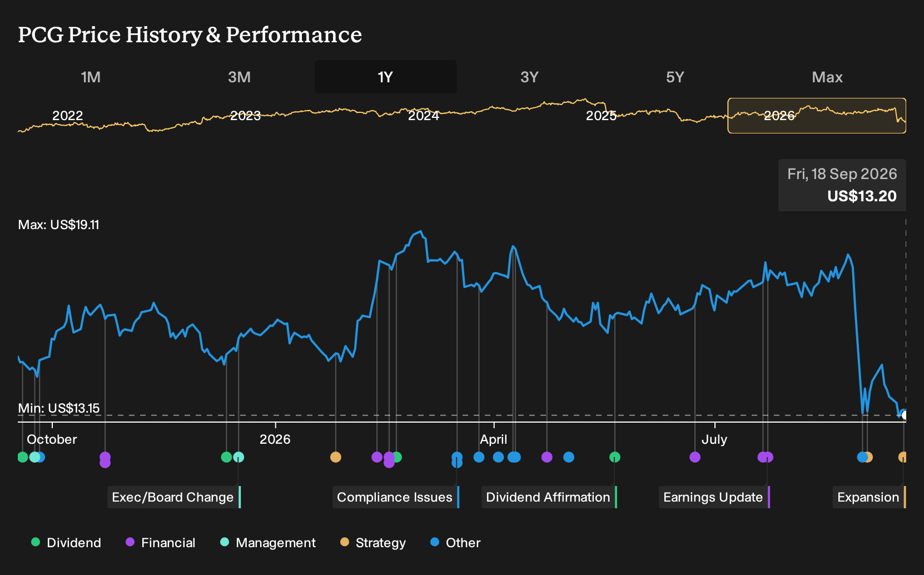Screen dimensions: 924x575
Task: Click the US$13.20 price in tooltip
Action: click(862, 196)
